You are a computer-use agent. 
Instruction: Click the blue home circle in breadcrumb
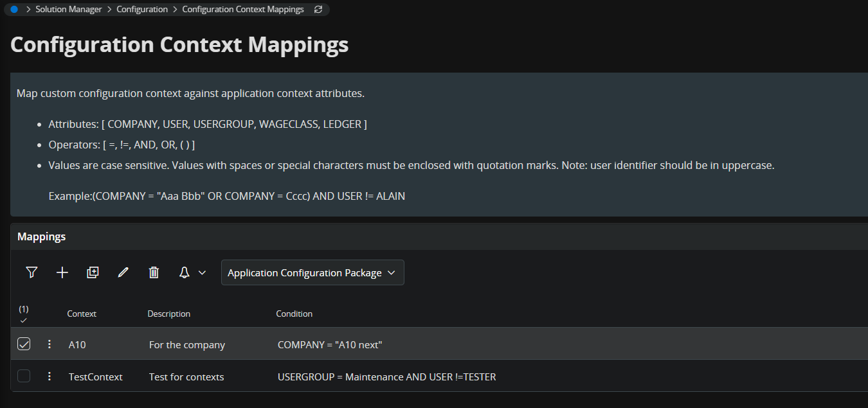14,10
